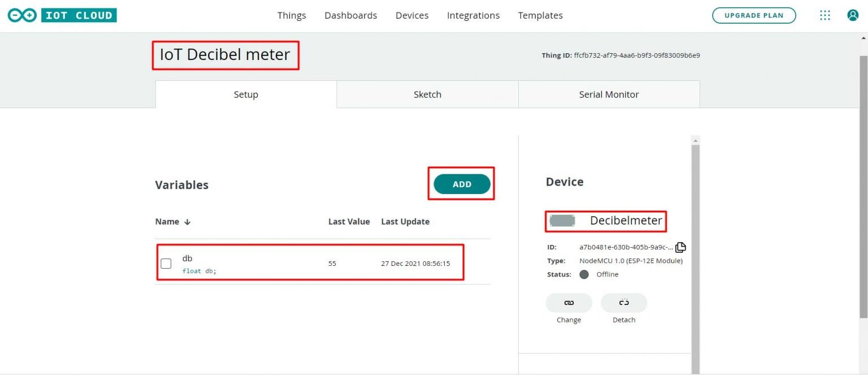This screenshot has width=868, height=379.
Task: Check the checkbox for the db variable
Action: pyautogui.click(x=167, y=263)
